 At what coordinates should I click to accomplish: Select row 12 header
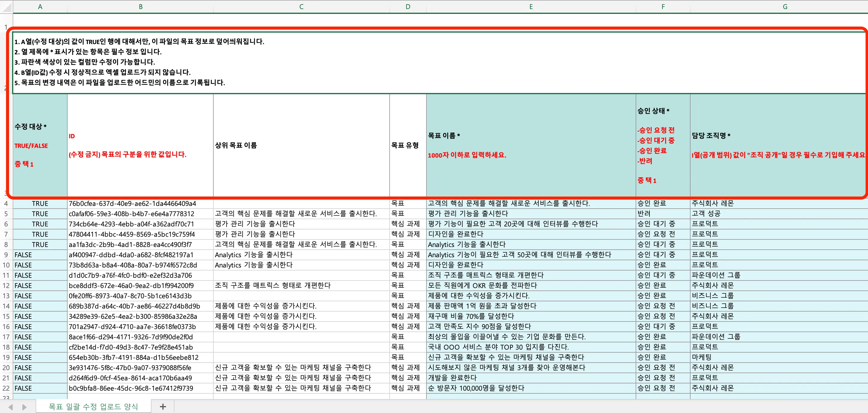pos(6,286)
